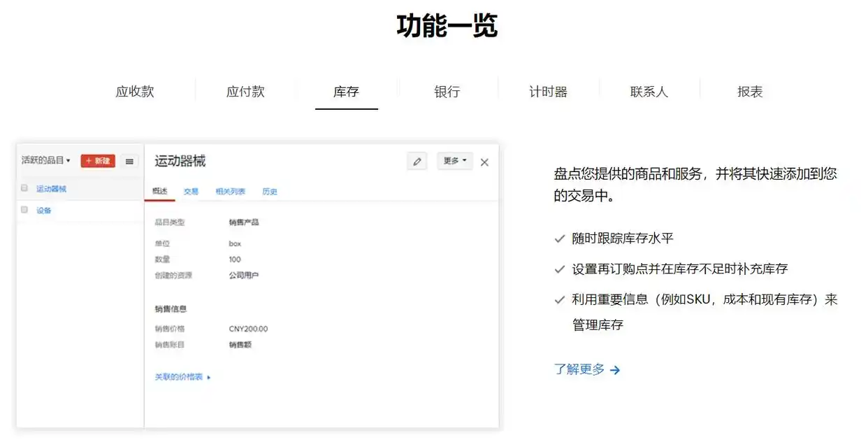
Task: Close the 运动器械 detail panel with X
Action: [484, 161]
